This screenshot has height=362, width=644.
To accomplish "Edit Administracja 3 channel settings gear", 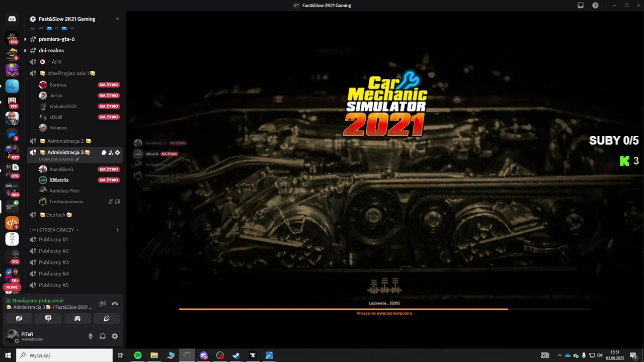I will [x=118, y=152].
